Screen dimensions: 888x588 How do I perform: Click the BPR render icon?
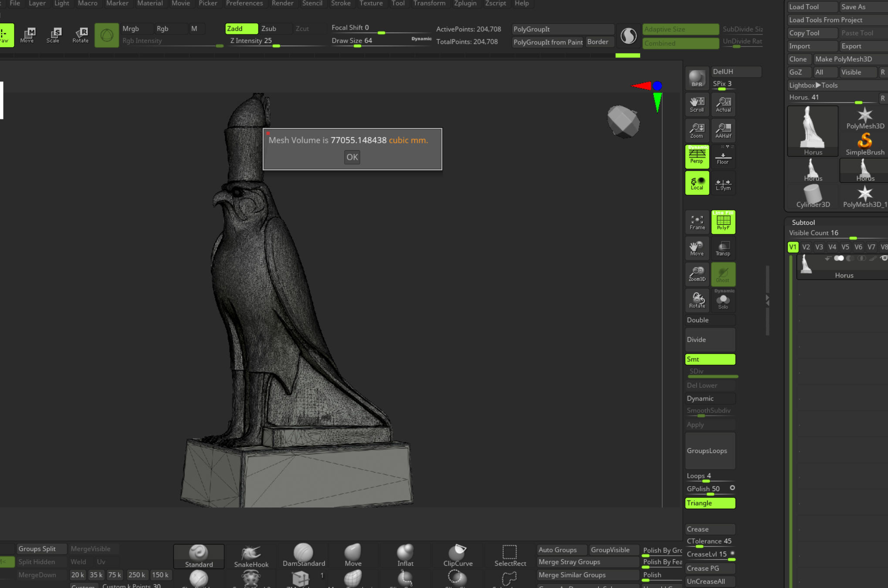click(x=697, y=78)
